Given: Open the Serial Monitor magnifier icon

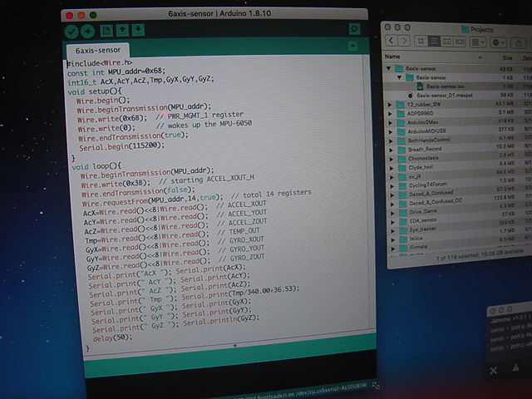Looking at the screenshot, I should click(x=355, y=29).
